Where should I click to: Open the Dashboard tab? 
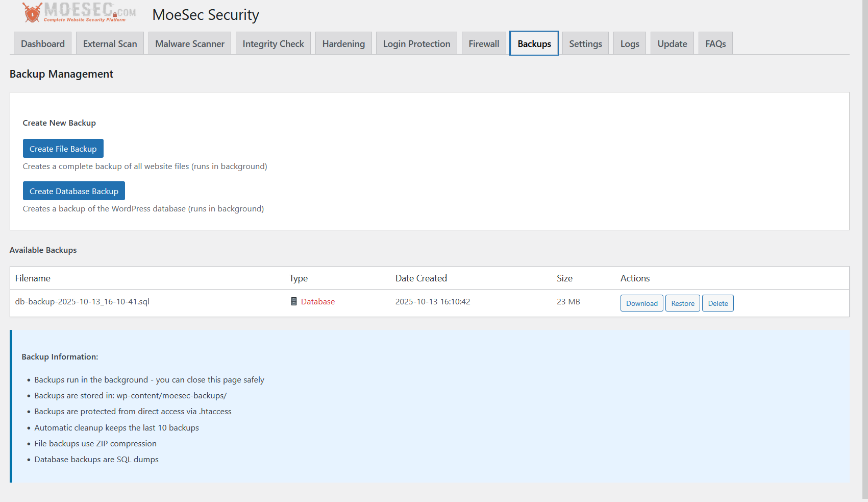coord(43,43)
